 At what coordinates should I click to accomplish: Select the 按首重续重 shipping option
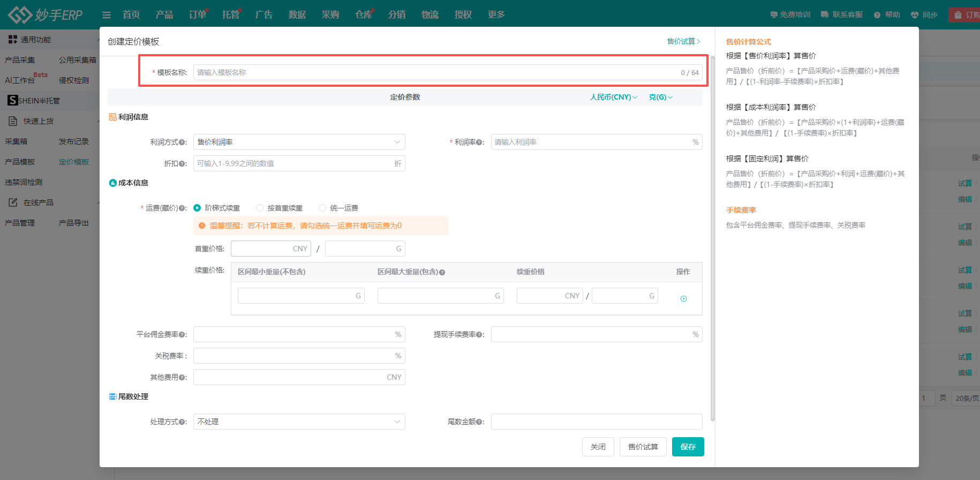click(260, 208)
